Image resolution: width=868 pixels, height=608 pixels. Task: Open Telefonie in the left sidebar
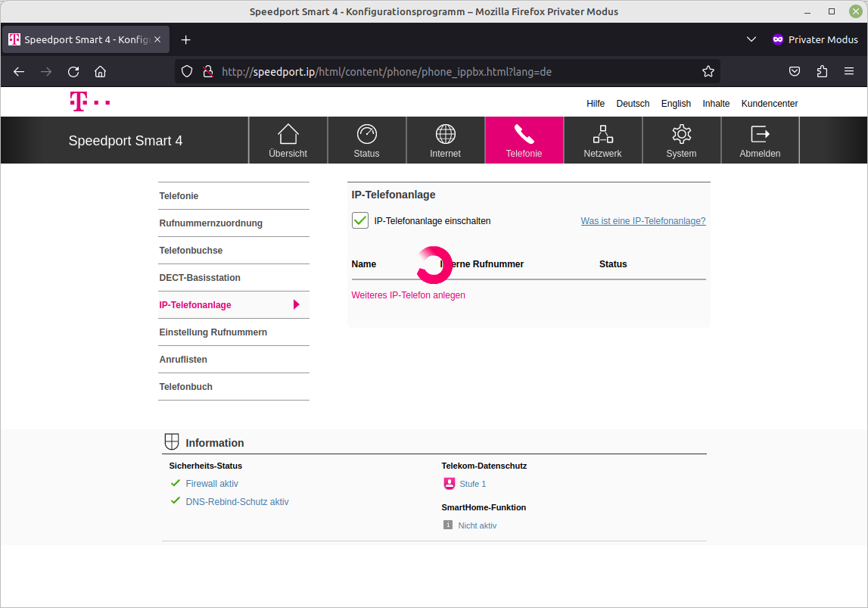pos(234,196)
